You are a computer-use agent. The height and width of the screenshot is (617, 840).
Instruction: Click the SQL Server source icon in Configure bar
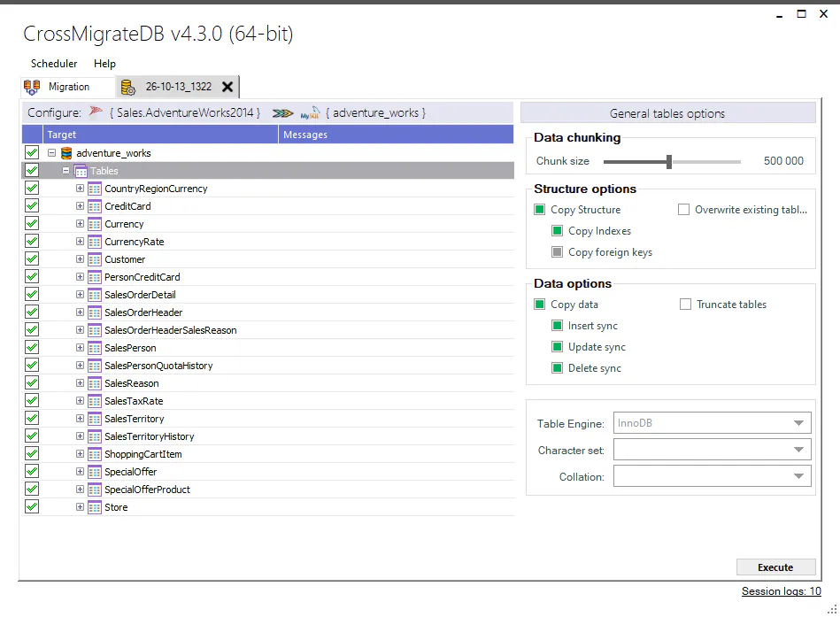coord(96,112)
